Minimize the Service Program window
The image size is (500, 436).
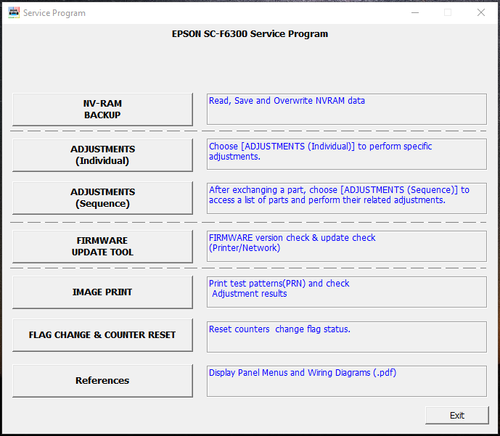tap(415, 13)
